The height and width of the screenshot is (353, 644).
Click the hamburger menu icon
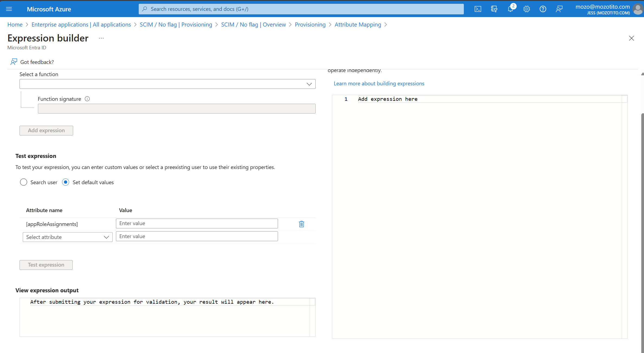tap(9, 9)
